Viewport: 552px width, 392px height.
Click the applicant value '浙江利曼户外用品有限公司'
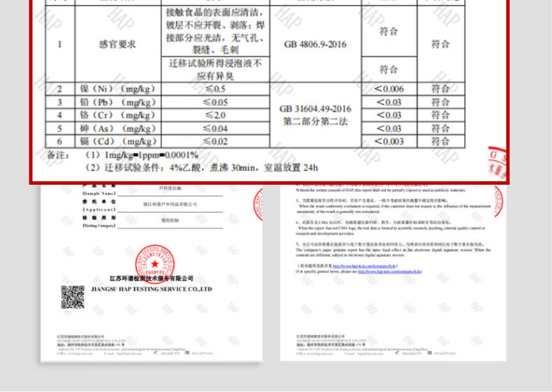click(170, 204)
